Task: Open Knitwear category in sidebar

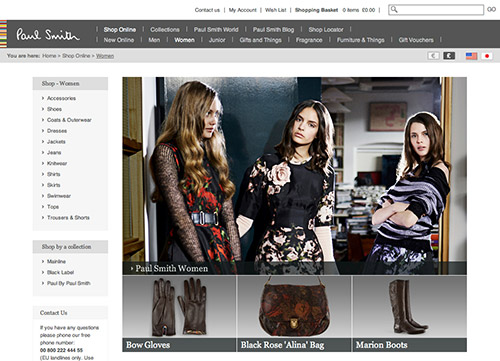Action: pyautogui.click(x=57, y=163)
